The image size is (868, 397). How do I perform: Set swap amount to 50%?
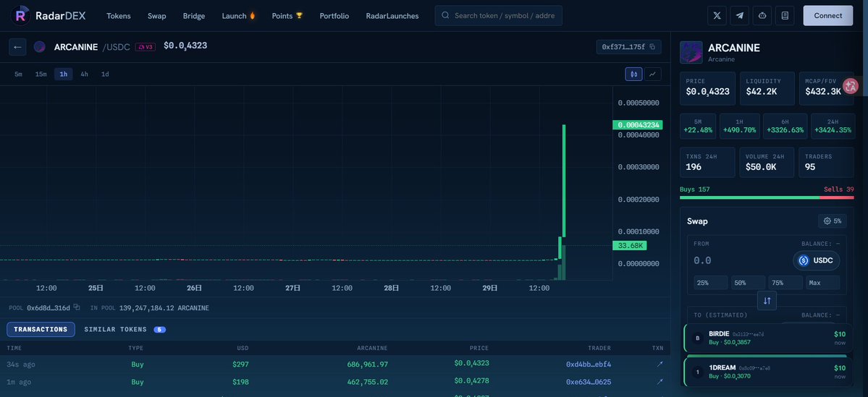point(748,283)
